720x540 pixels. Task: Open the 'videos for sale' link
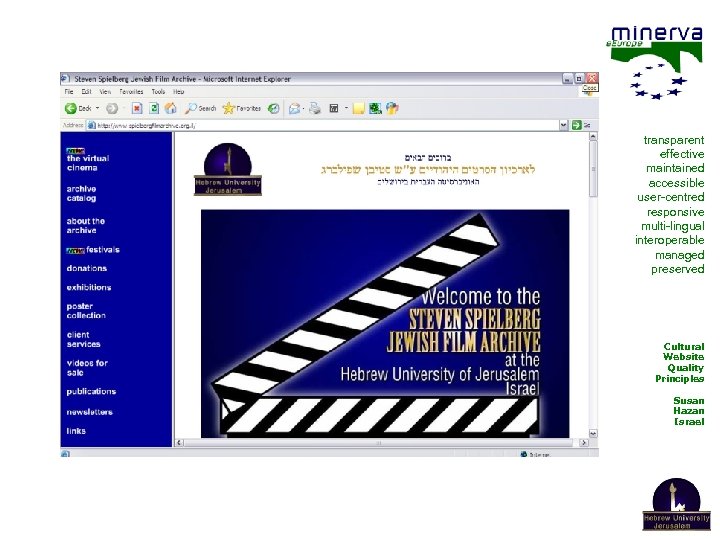click(x=87, y=368)
